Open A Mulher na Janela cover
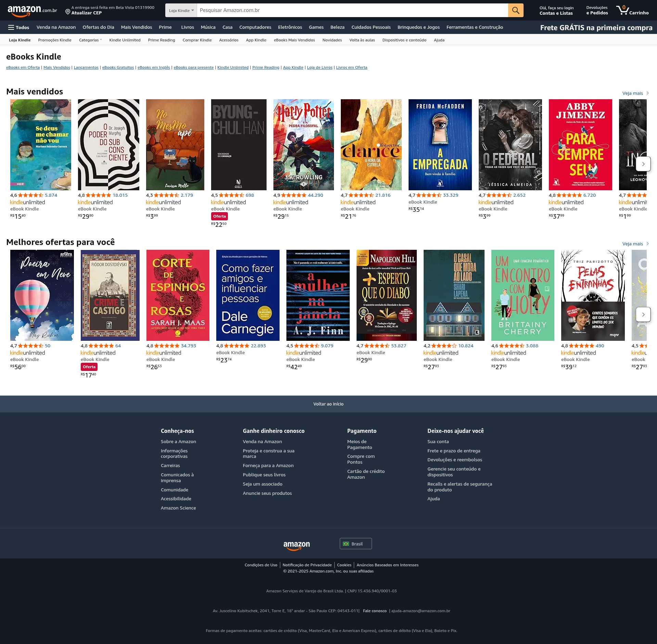The height and width of the screenshot is (644, 657). [318, 295]
